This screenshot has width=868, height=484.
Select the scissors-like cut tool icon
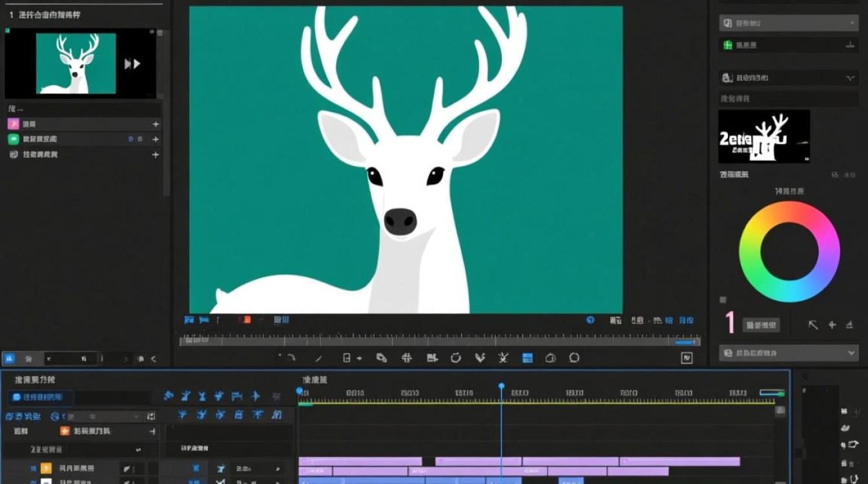[x=504, y=358]
